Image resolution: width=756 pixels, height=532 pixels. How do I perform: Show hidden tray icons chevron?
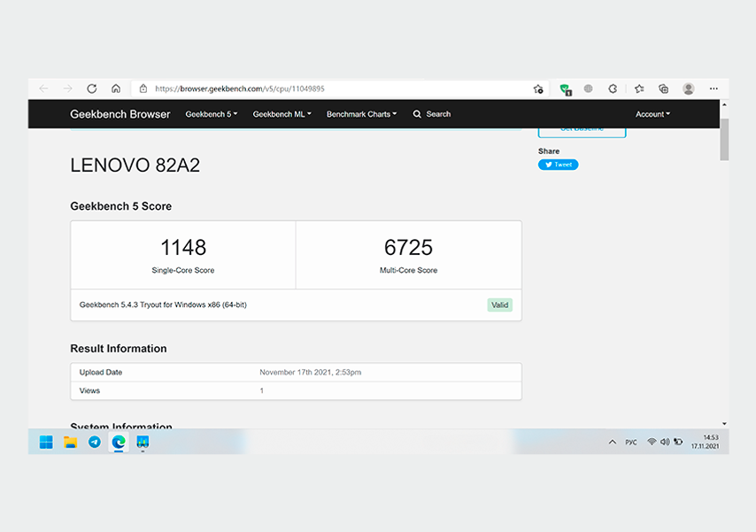613,442
